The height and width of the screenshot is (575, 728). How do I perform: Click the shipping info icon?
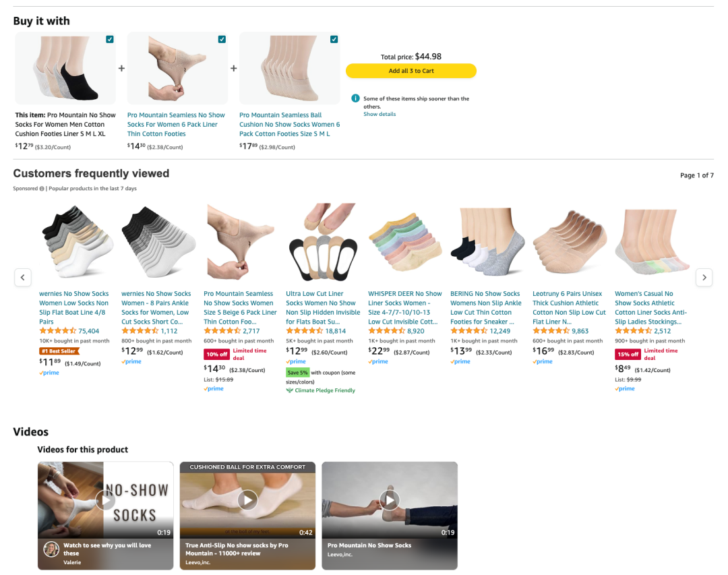355,98
